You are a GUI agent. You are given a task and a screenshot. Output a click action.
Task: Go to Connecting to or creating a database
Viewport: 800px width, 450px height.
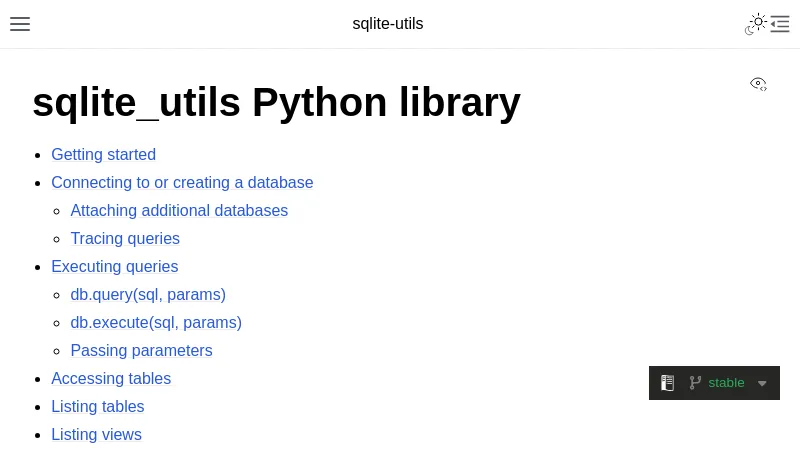point(182,183)
